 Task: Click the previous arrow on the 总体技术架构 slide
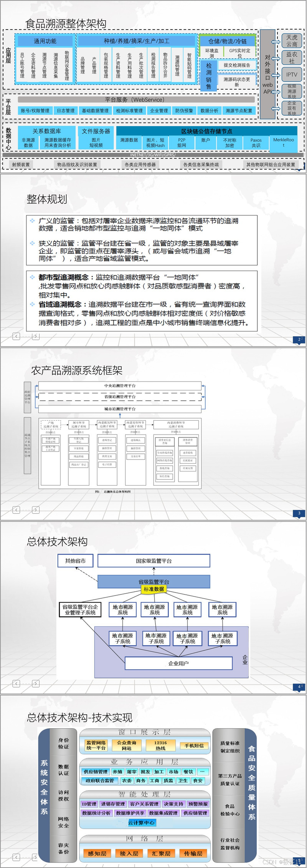pyautogui.click(x=16, y=684)
